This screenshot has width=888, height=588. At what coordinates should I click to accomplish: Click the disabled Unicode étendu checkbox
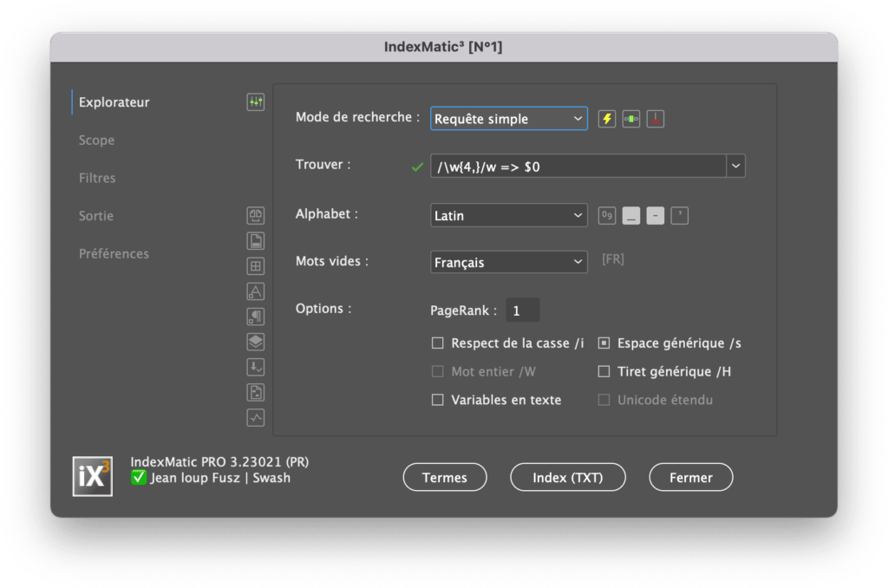[604, 400]
